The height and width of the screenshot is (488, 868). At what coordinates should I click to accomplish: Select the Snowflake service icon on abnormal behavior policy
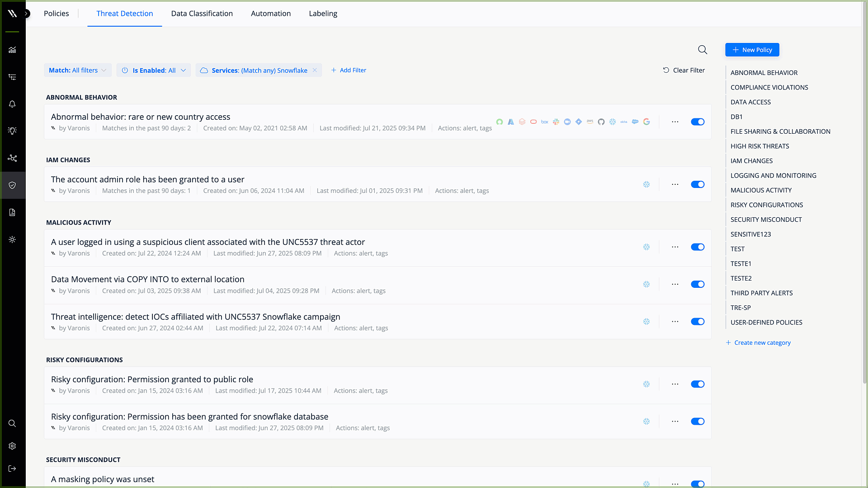pos(613,122)
